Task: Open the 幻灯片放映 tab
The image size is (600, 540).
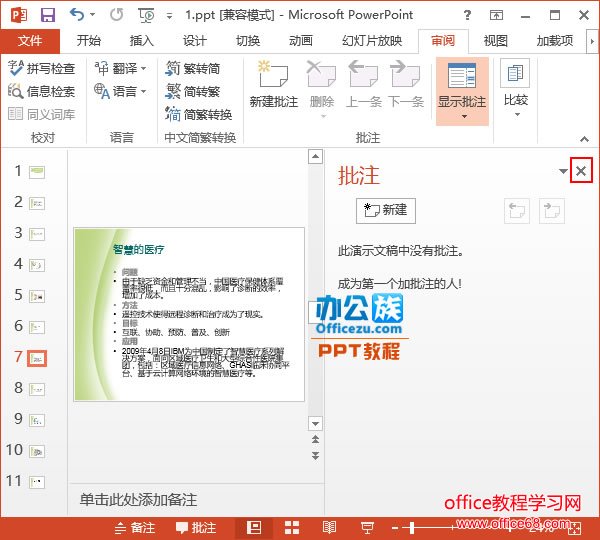Action: point(372,41)
